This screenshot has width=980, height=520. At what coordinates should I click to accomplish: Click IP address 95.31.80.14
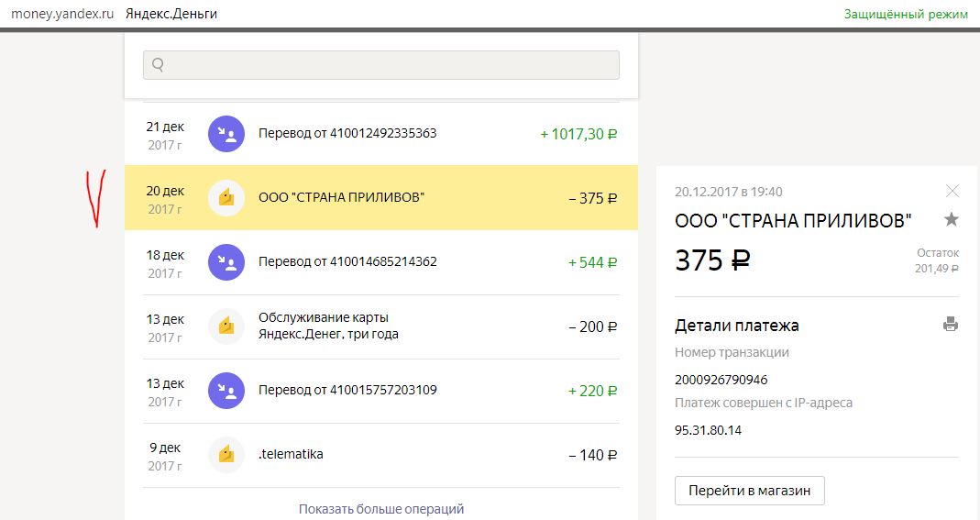pos(708,430)
